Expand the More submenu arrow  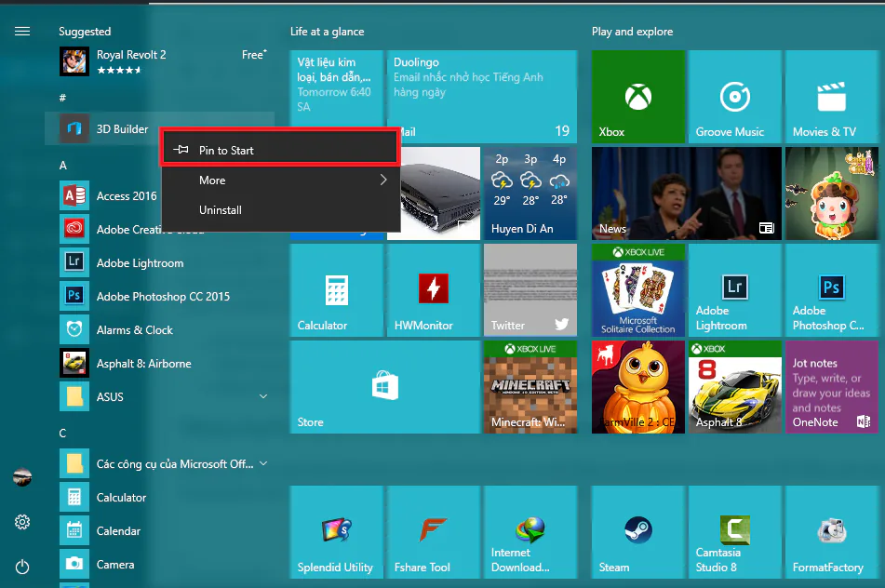[383, 180]
